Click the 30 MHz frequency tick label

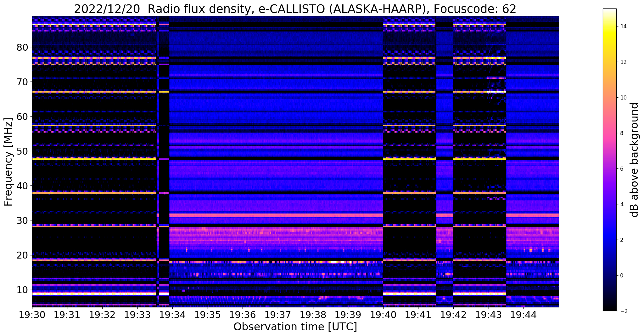pos(22,220)
